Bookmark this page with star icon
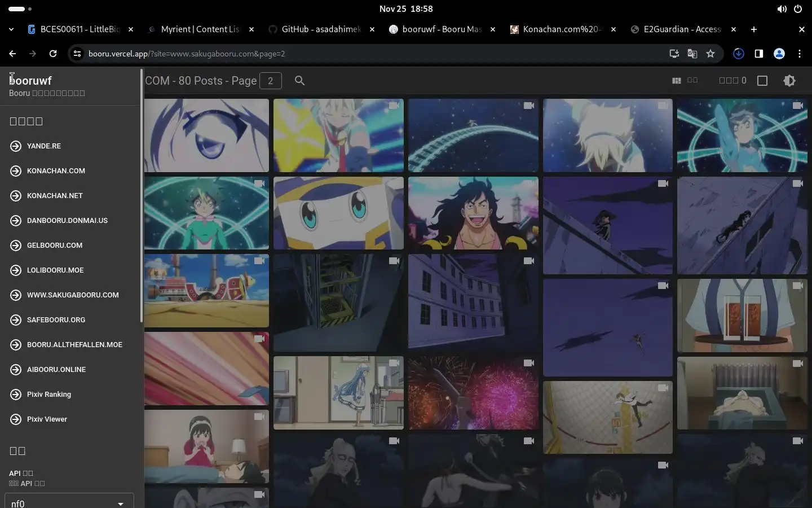This screenshot has width=812, height=508. 710,54
